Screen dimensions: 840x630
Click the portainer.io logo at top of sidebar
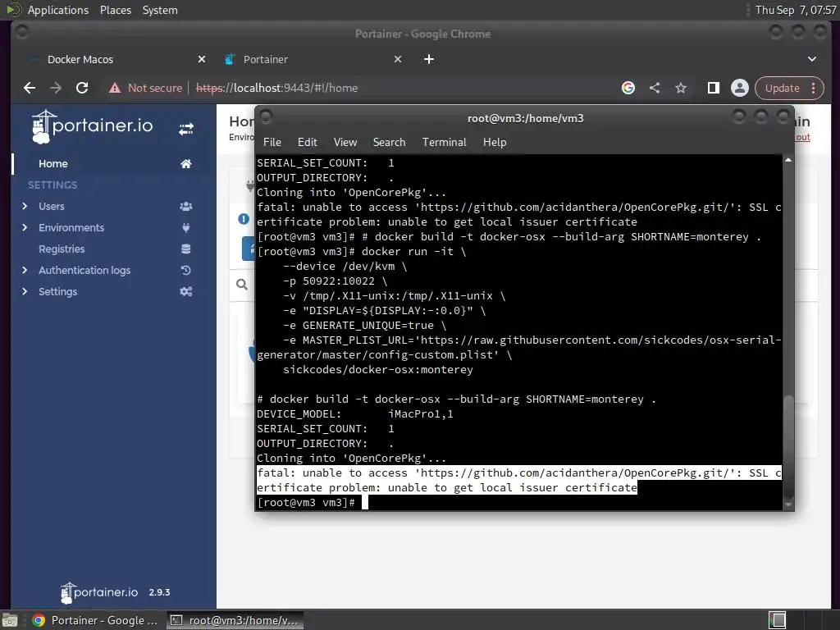tap(92, 126)
